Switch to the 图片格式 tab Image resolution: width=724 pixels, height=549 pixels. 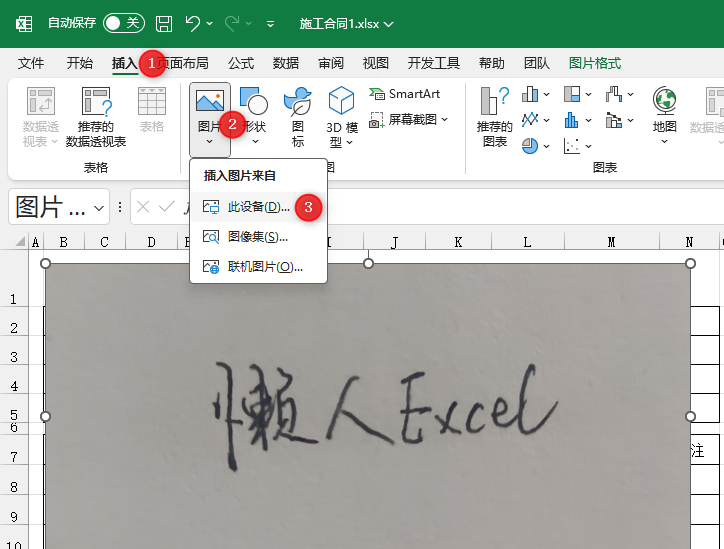tap(595, 63)
